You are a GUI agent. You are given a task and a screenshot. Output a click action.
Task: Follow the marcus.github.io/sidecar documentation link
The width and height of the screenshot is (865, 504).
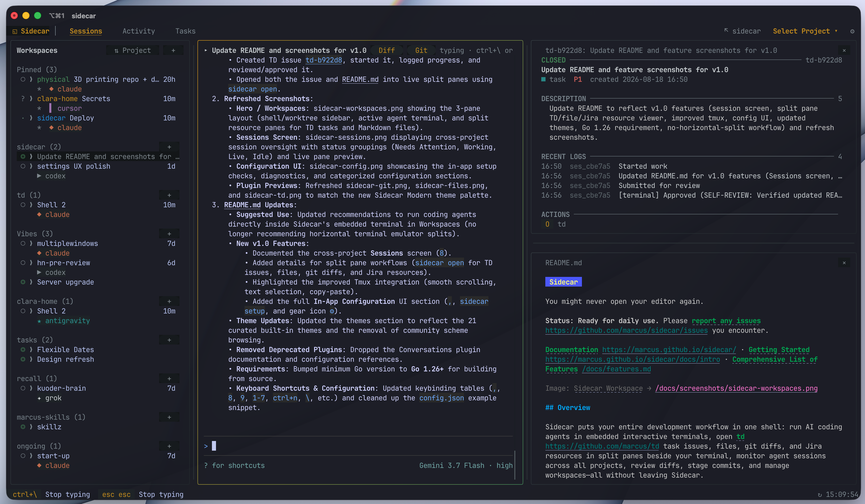point(669,350)
